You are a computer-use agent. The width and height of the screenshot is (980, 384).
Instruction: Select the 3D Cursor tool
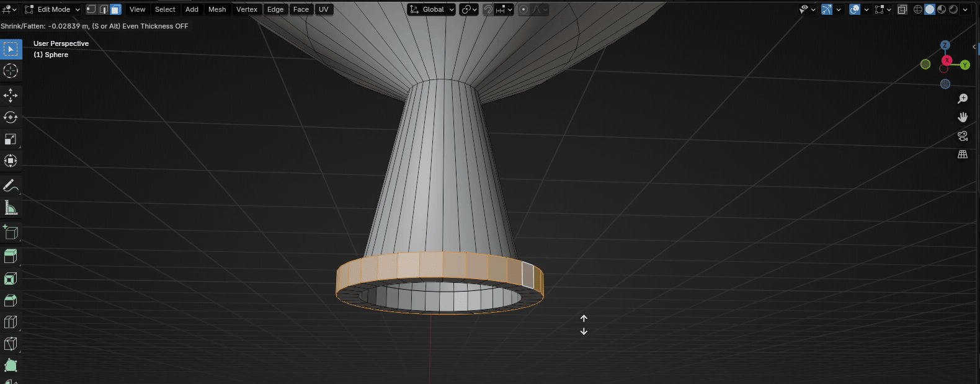pos(11,71)
